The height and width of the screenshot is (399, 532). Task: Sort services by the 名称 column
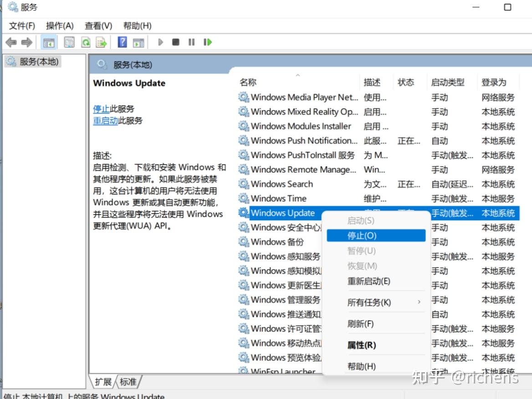pyautogui.click(x=249, y=82)
